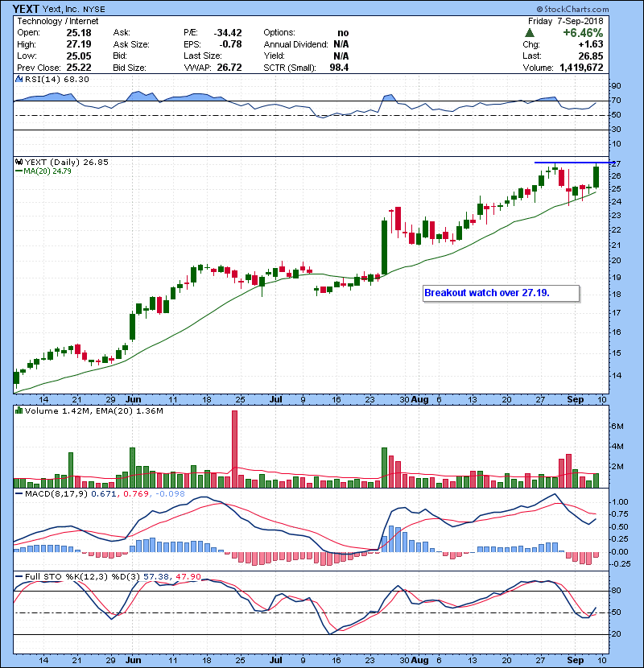Click the -0.25 label on the MACD axis

620,563
